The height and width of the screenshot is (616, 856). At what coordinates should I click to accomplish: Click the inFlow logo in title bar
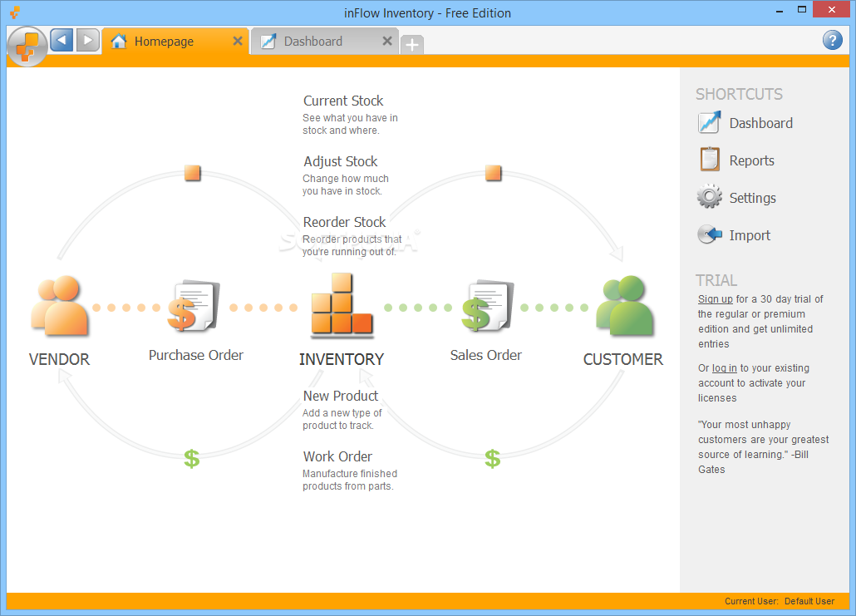tap(15, 12)
